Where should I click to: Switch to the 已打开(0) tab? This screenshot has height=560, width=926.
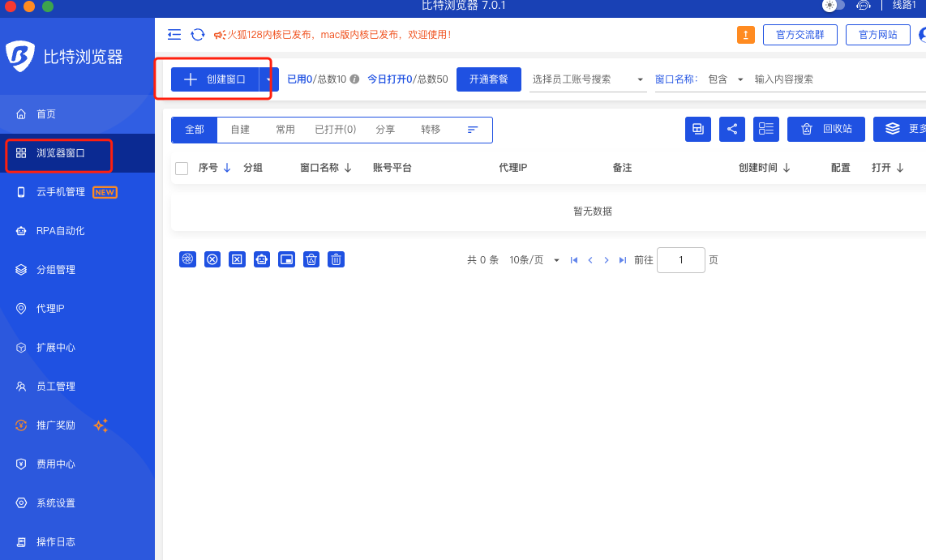pos(335,130)
